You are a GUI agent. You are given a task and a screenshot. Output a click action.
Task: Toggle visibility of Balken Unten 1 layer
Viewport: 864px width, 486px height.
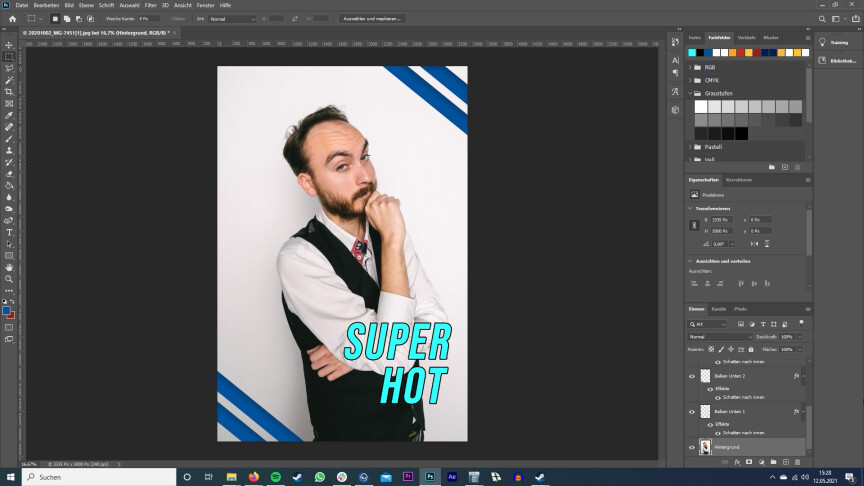coord(691,411)
